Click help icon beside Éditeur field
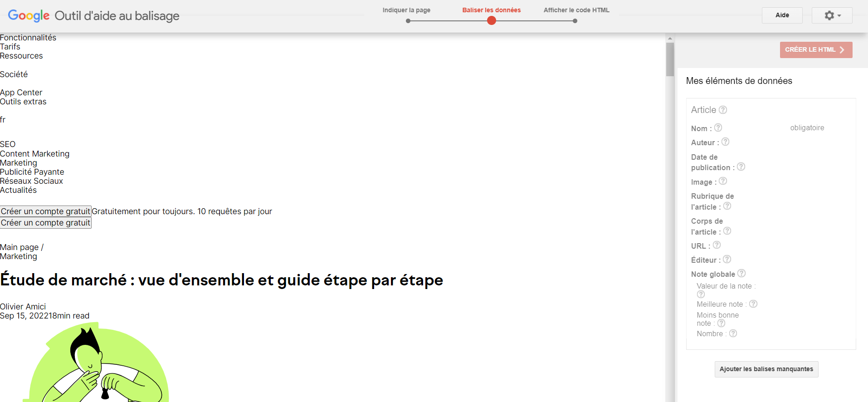This screenshot has width=868, height=402. (727, 260)
